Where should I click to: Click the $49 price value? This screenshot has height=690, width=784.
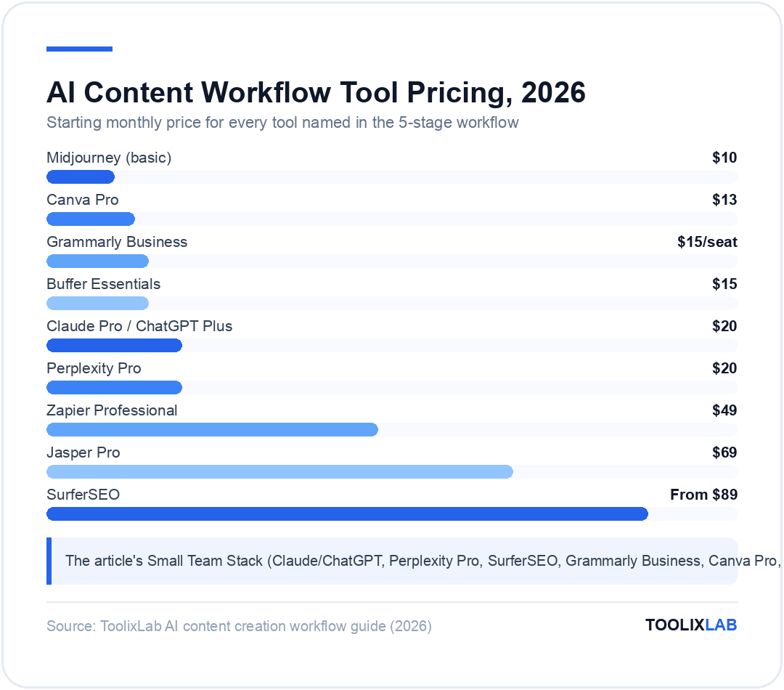click(724, 410)
